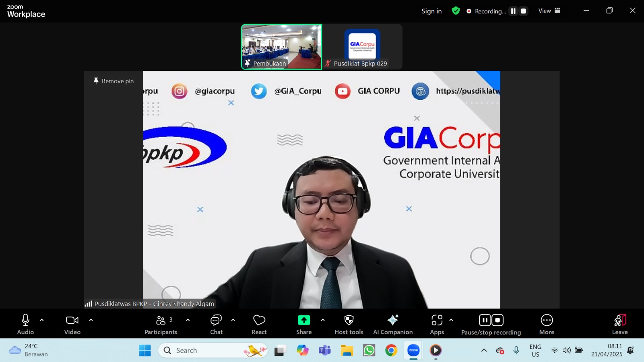Open ENG US language switcher

point(535,350)
